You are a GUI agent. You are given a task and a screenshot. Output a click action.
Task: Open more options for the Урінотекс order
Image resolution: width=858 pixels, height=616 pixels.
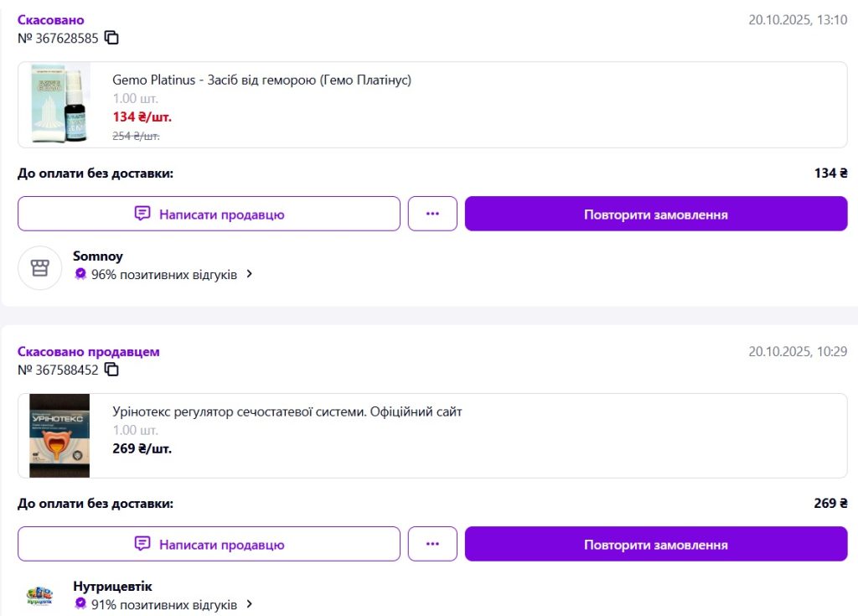click(432, 544)
